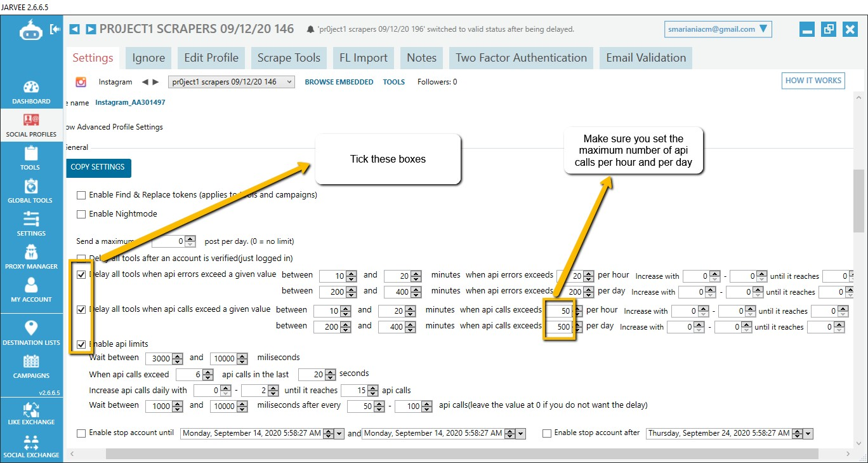Open Destination Lists in the sidebar
This screenshot has width=868, height=463.
pos(31,333)
